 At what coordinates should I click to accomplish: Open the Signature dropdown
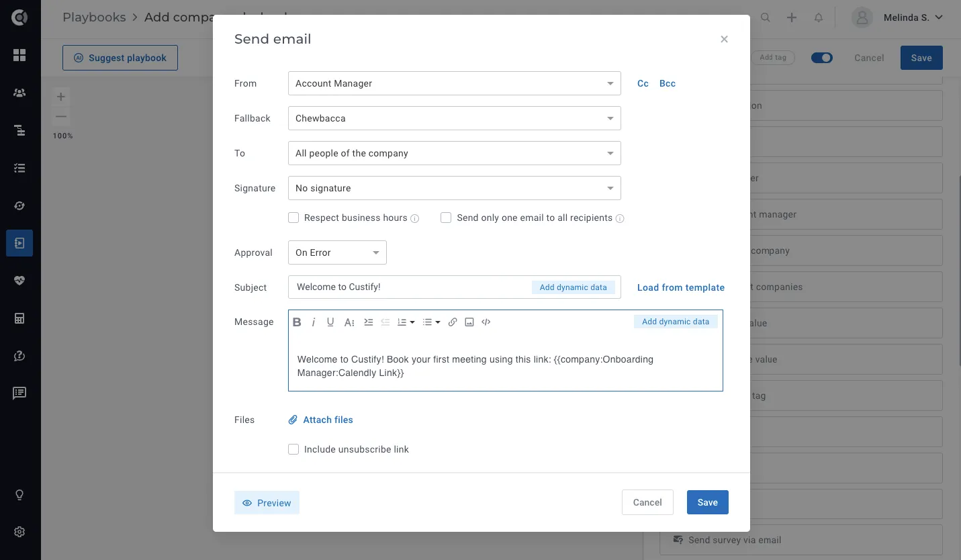pos(455,188)
